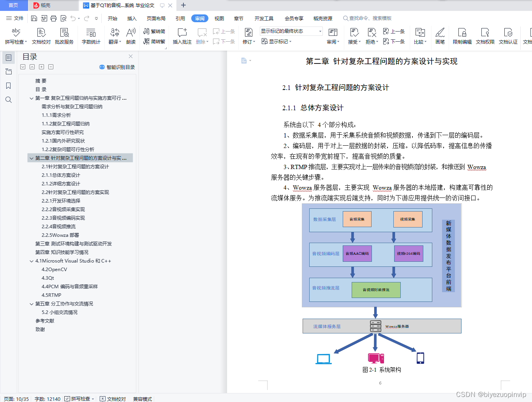The image size is (532, 402).
Task: Select the 画笔 annotation brush tool
Action: point(440,35)
